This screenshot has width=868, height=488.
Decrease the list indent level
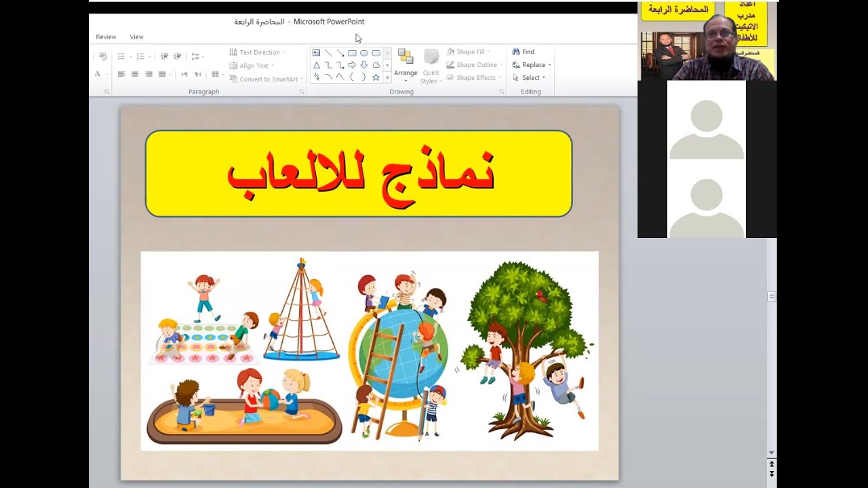point(164,56)
